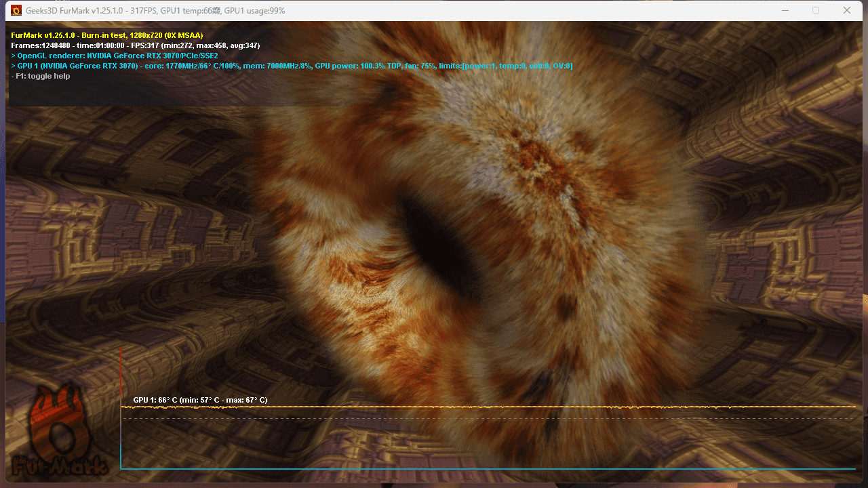Click the FurMark app icon in title bar

[16, 11]
